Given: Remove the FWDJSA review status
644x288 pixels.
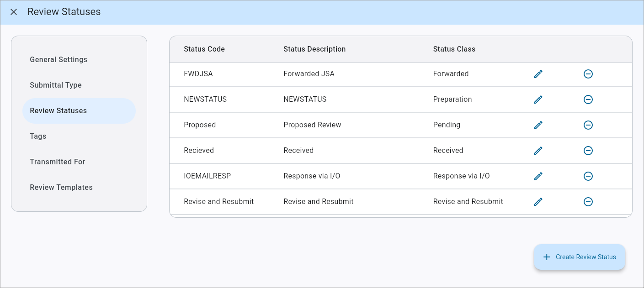Looking at the screenshot, I should pyautogui.click(x=588, y=73).
